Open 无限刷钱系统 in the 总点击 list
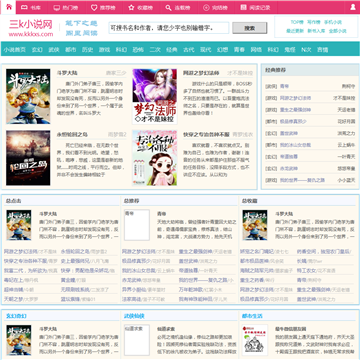 tap(75, 289)
